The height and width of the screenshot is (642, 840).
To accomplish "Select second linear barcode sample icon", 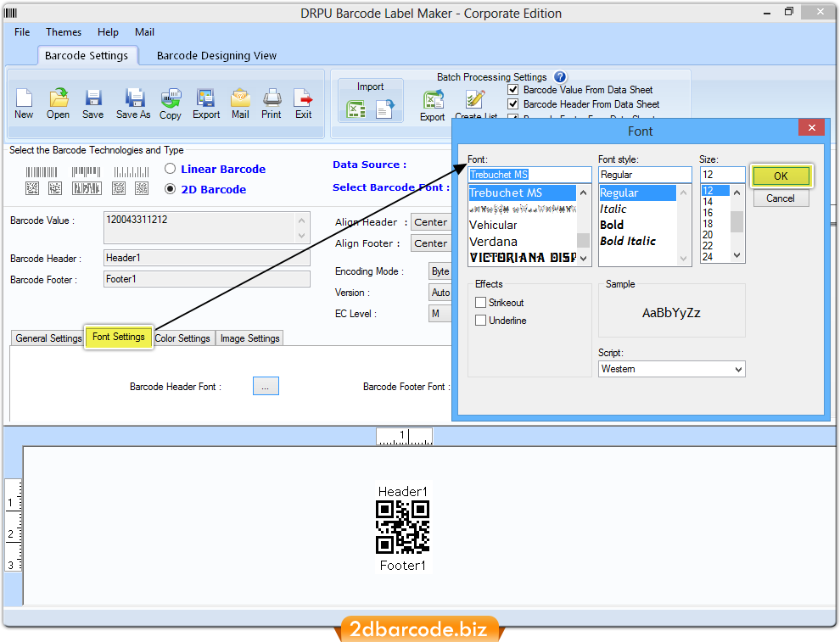I will [87, 172].
